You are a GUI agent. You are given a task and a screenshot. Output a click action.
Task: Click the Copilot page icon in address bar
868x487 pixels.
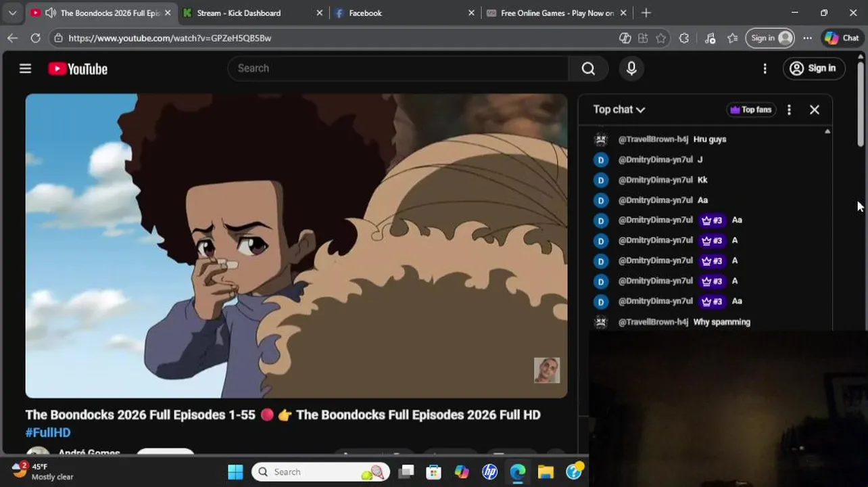tap(625, 38)
